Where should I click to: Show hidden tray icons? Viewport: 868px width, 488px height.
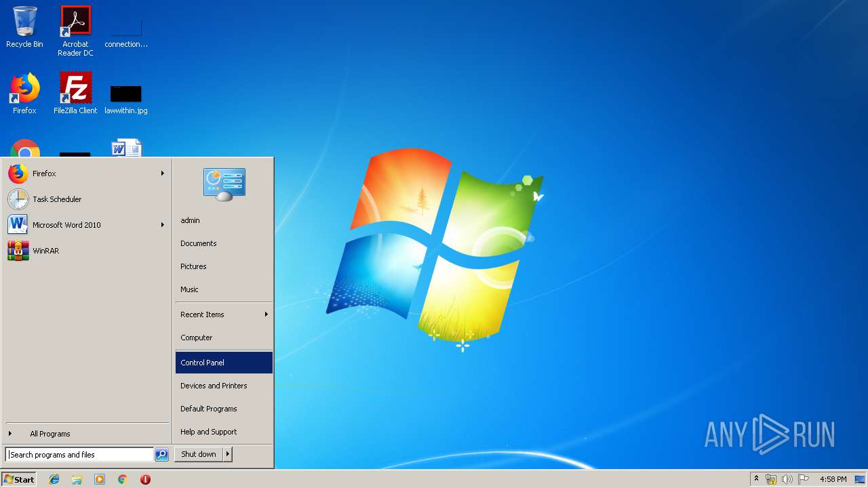[757, 479]
